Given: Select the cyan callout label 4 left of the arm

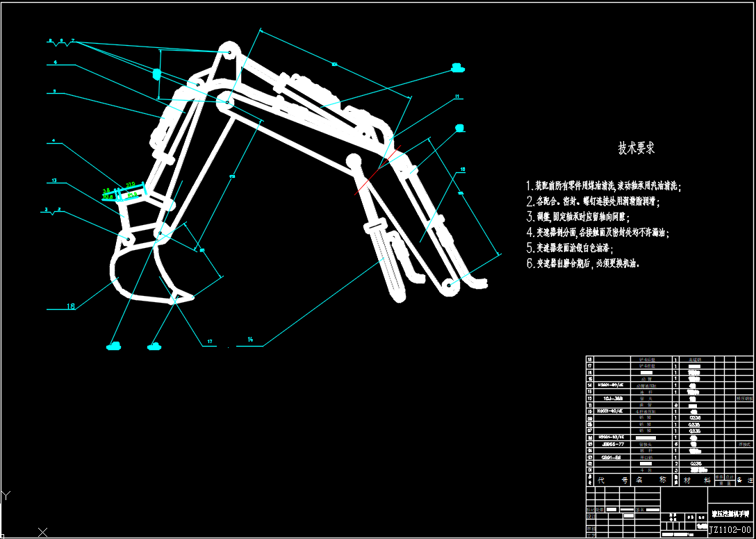Looking at the screenshot, I should [x=54, y=141].
